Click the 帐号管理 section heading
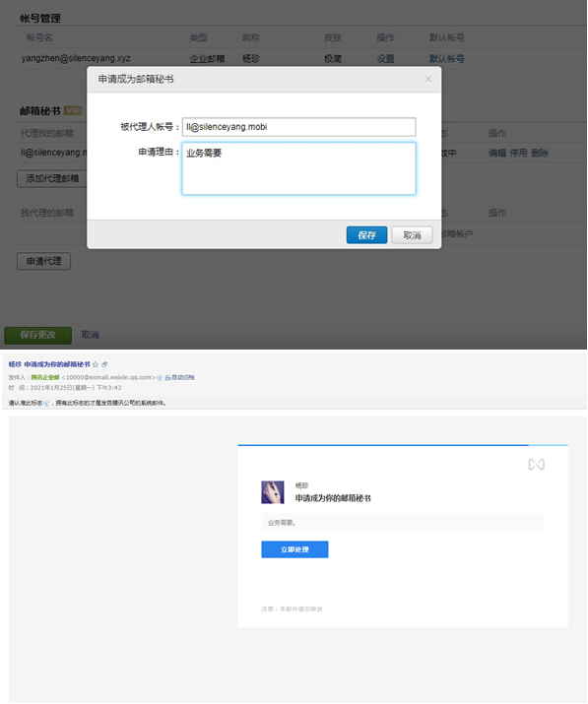Image resolution: width=588 pixels, height=704 pixels. click(x=40, y=19)
